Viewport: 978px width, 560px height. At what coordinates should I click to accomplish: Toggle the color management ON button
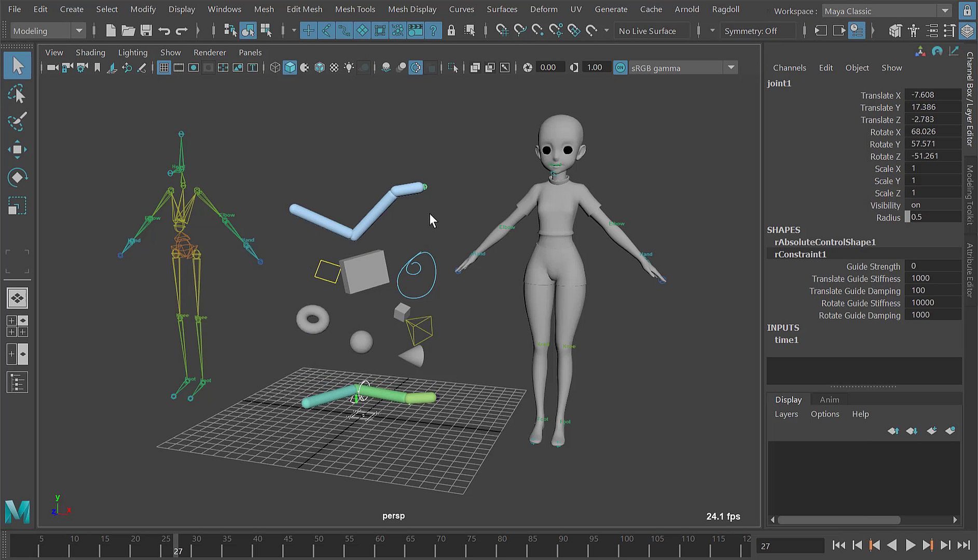coord(620,68)
